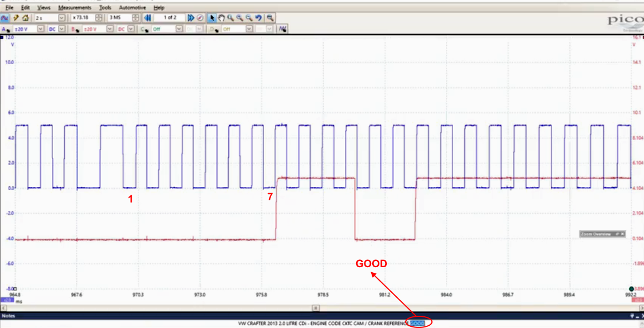Click the 1 of 2 buffer number field

point(170,18)
